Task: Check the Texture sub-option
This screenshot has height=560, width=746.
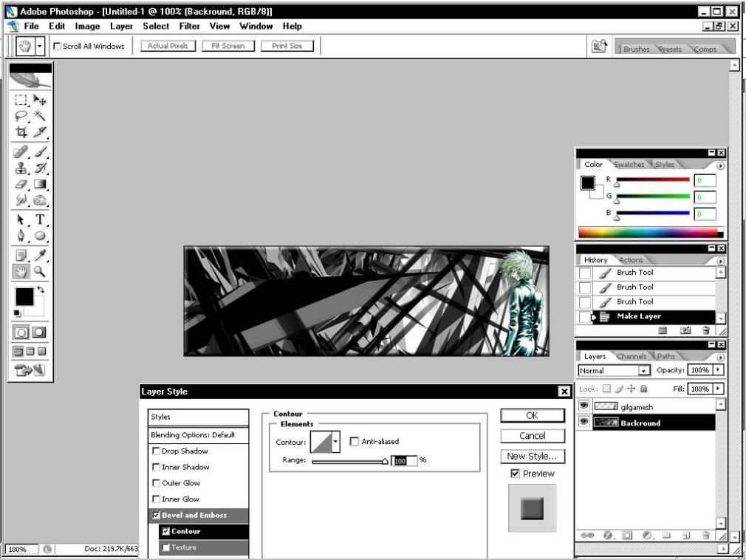Action: pyautogui.click(x=165, y=547)
